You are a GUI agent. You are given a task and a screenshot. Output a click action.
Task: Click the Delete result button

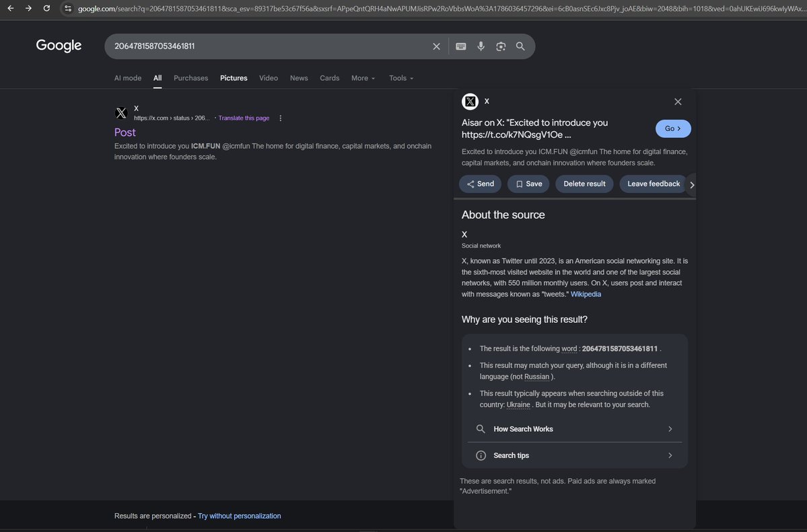pos(584,184)
